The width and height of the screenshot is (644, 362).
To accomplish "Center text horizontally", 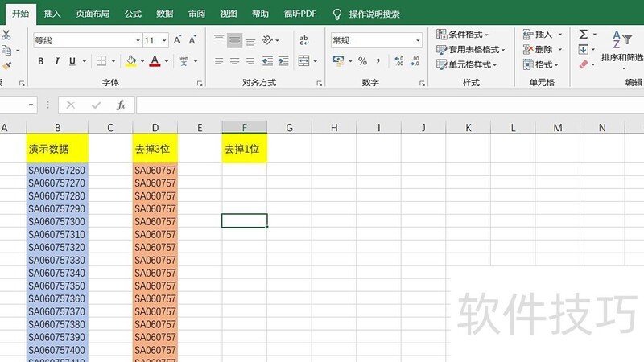I will [x=234, y=61].
